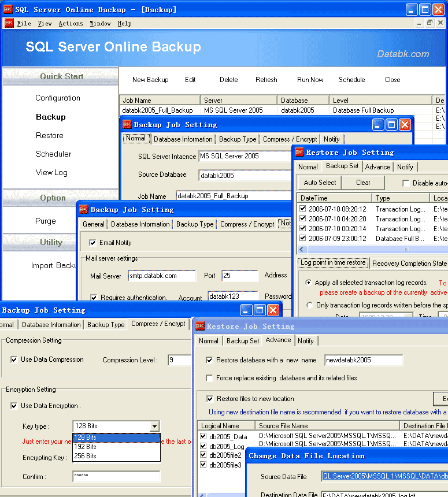Click the Compression Level field

(179, 360)
